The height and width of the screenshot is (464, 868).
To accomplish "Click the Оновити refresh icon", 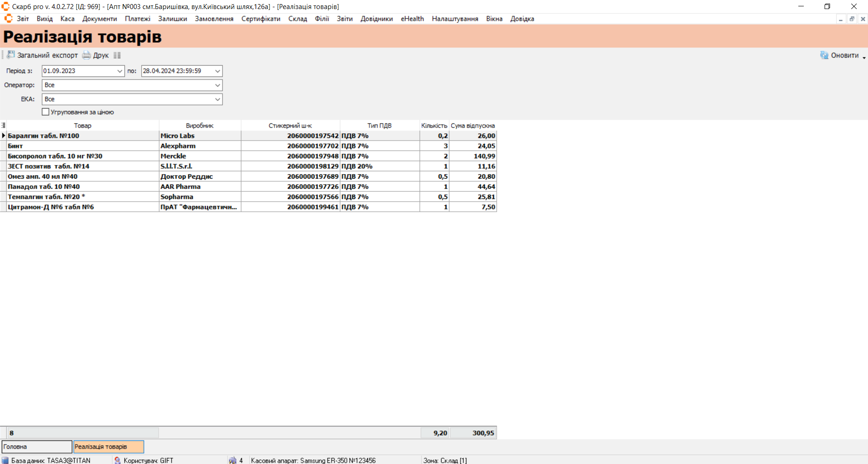I will (824, 55).
